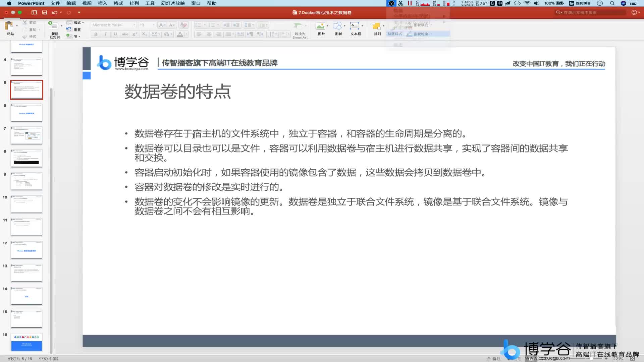
Task: Click the font color A swatch
Action: tap(180, 34)
